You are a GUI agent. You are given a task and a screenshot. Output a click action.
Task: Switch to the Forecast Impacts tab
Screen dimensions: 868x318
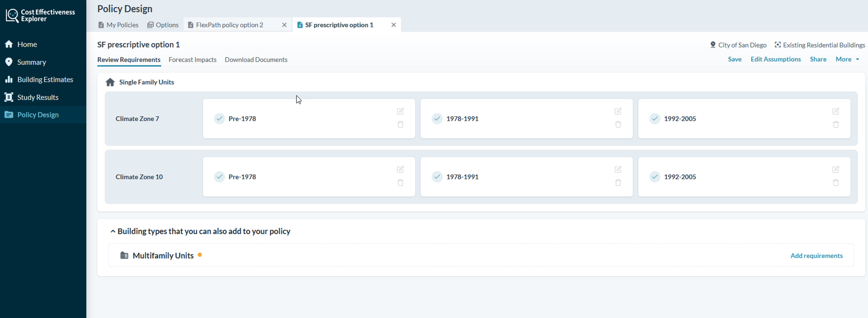tap(192, 60)
